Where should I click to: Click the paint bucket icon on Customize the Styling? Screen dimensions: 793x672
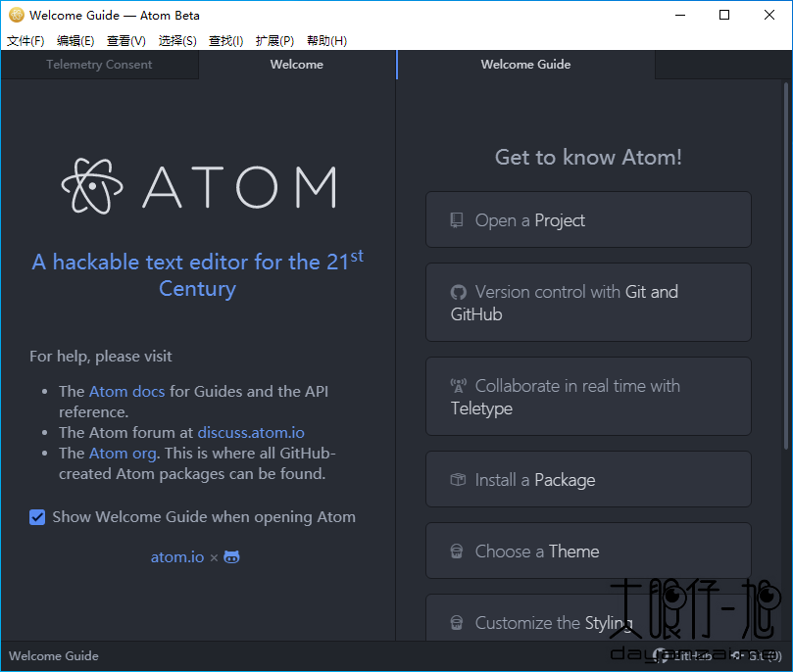456,622
